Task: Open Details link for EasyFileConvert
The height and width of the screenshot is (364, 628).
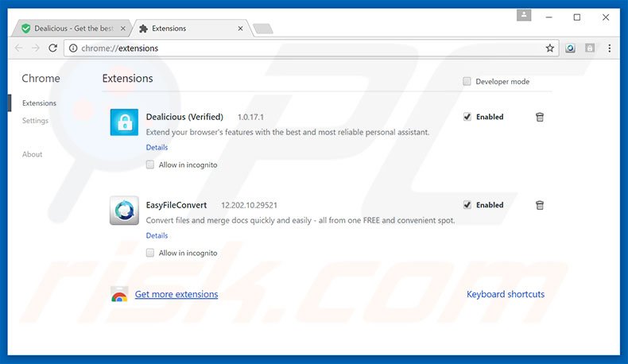Action: pyautogui.click(x=157, y=235)
